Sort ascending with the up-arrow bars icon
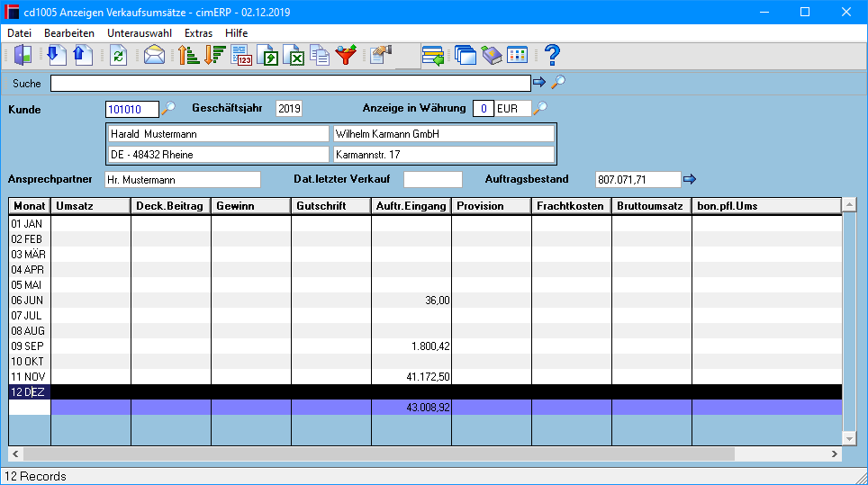The width and height of the screenshot is (868, 485). click(189, 55)
